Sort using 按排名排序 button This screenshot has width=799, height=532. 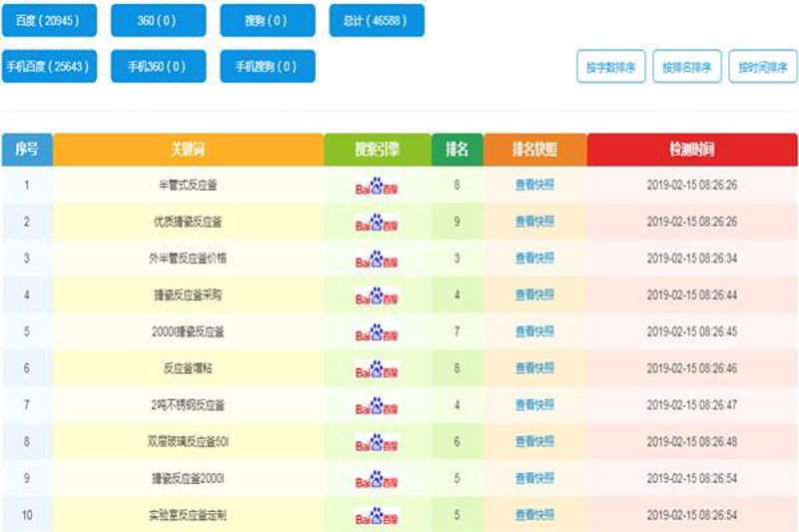point(687,66)
